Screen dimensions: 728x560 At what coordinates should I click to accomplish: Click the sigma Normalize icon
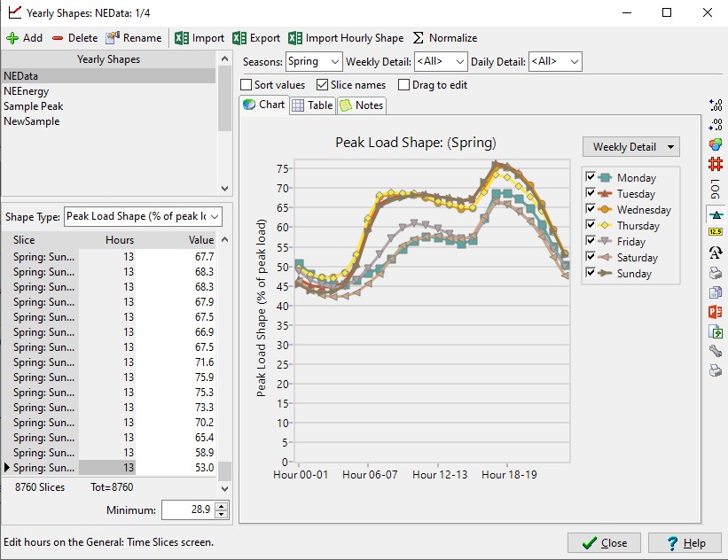click(x=419, y=38)
